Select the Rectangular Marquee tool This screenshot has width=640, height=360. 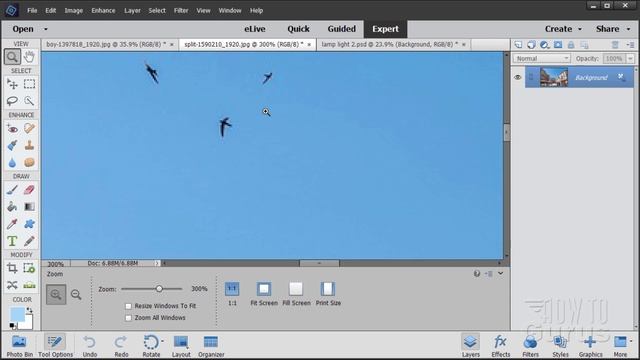(x=29, y=84)
